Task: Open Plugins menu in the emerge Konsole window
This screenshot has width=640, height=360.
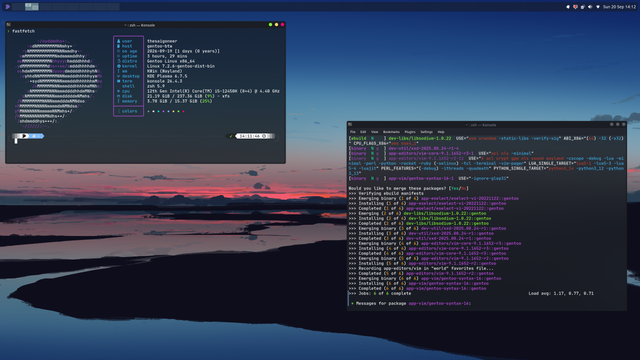Action: coord(410,132)
